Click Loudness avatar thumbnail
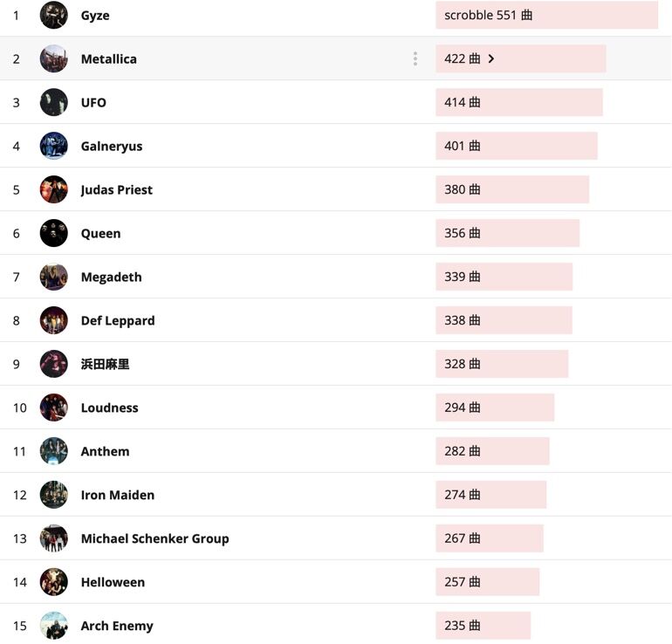This screenshot has width=672, height=644. click(53, 408)
